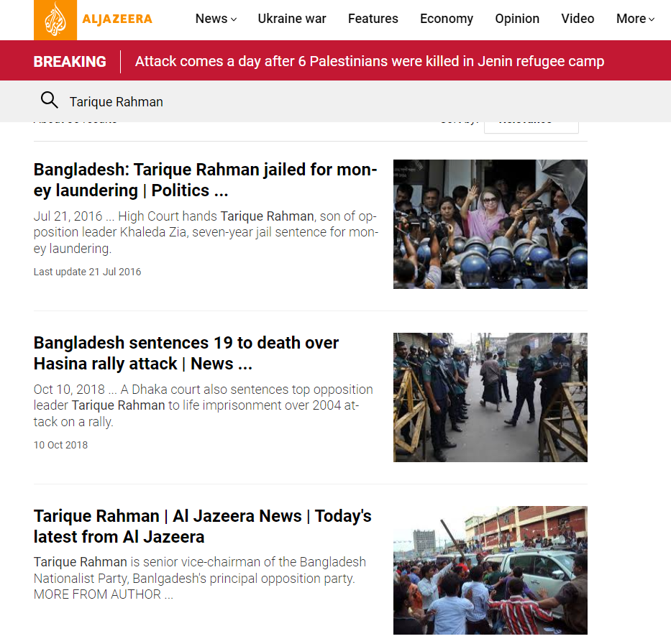Open the Tarique Rahman Al Jazeera News page

[x=202, y=526]
